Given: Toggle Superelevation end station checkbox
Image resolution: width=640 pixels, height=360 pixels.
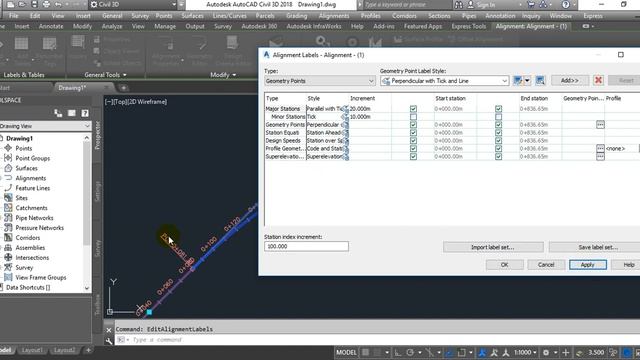Looking at the screenshot, I should click(498, 156).
